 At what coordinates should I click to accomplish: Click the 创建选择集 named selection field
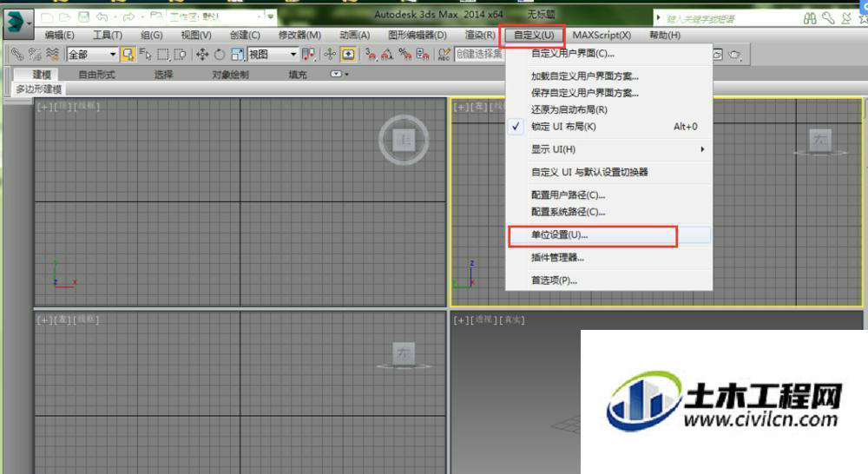pyautogui.click(x=479, y=55)
